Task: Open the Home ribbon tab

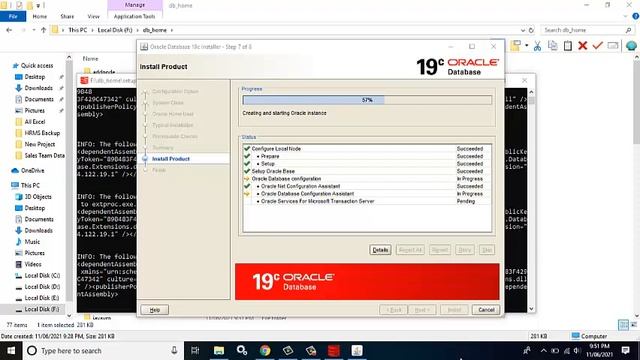Action: 40,16
